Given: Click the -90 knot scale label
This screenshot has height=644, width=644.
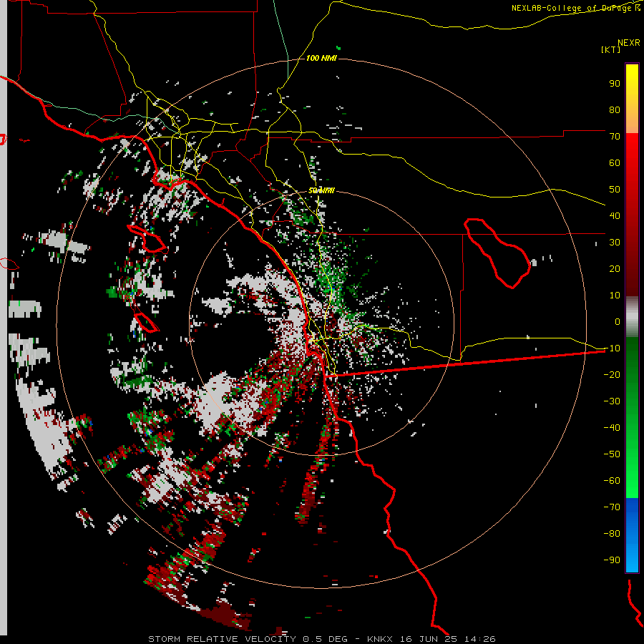Looking at the screenshot, I should [x=612, y=560].
